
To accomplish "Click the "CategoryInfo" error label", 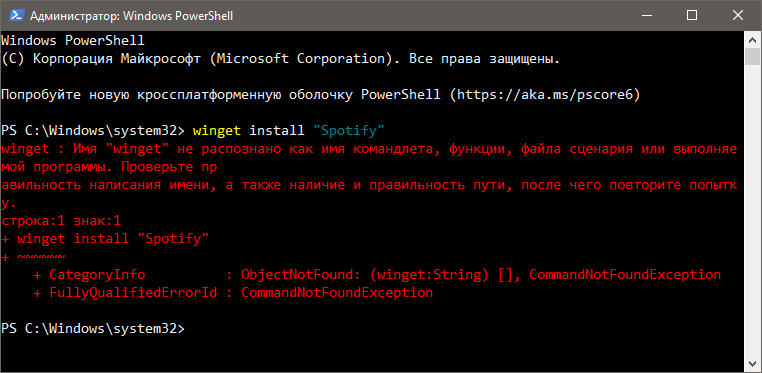I will tap(97, 275).
